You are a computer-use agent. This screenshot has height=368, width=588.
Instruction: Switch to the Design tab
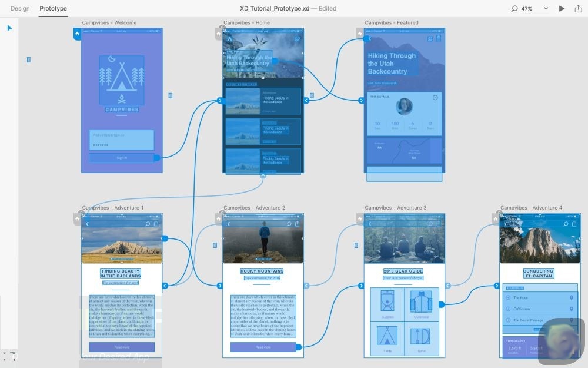click(x=20, y=9)
